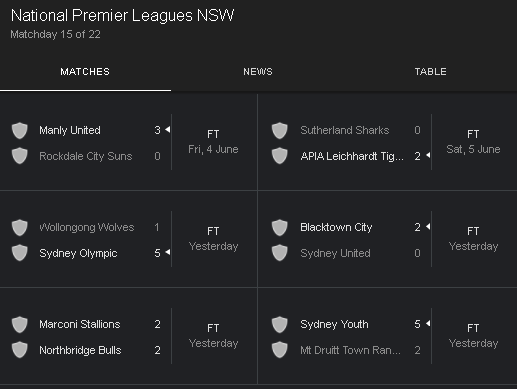The width and height of the screenshot is (517, 389).
Task: Click the winner arrow next to Blacktown City's score
Action: pos(428,227)
